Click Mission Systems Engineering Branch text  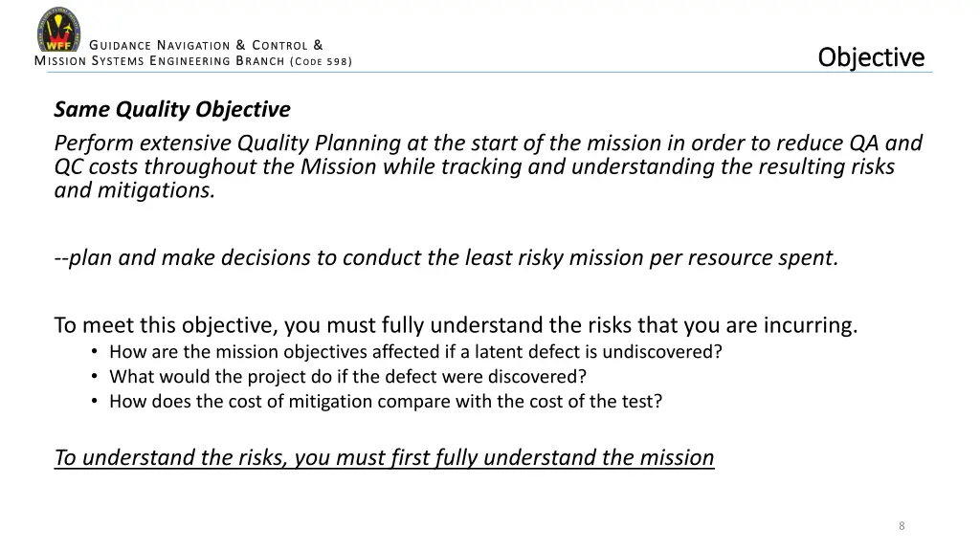pyautogui.click(x=160, y=60)
